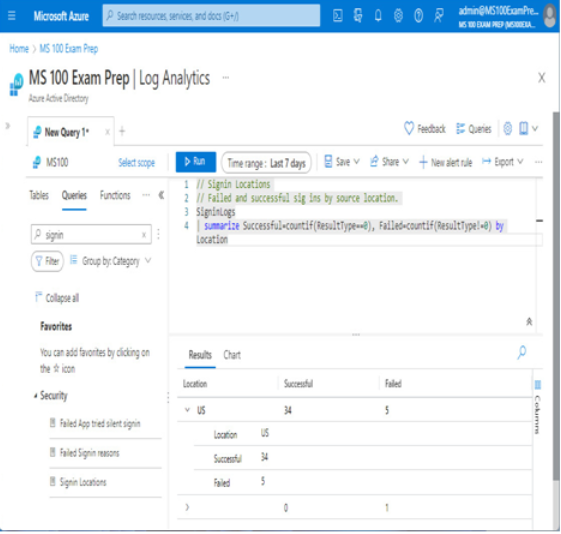Switch to the Chart tab
This screenshot has width=561, height=534.
(x=232, y=355)
